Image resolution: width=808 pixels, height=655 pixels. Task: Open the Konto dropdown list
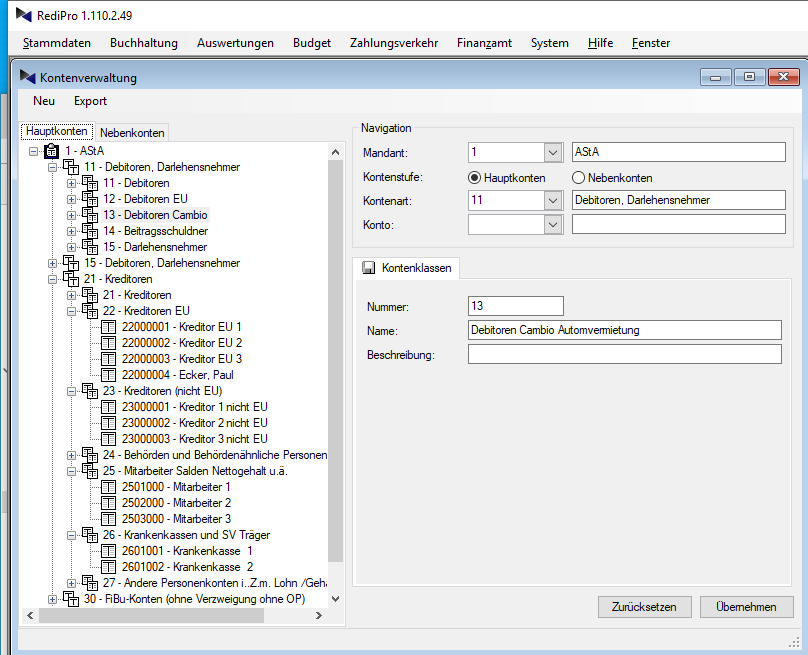click(x=553, y=225)
